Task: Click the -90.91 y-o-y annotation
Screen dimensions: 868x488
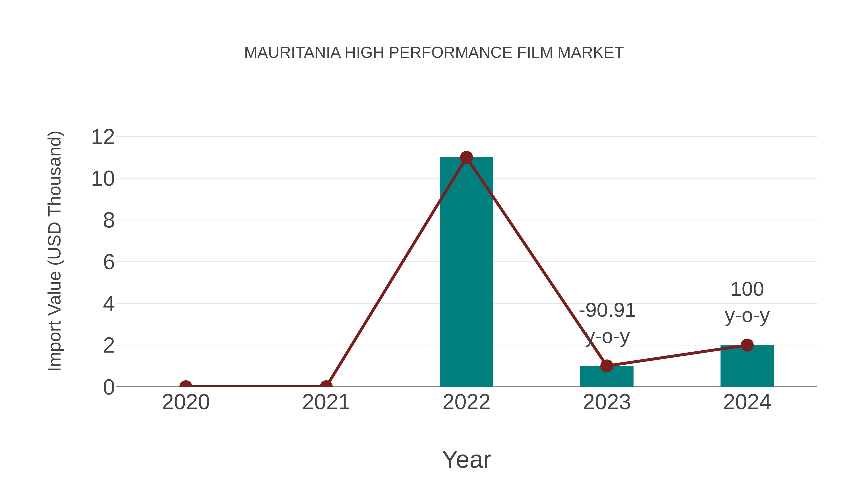Action: [607, 323]
